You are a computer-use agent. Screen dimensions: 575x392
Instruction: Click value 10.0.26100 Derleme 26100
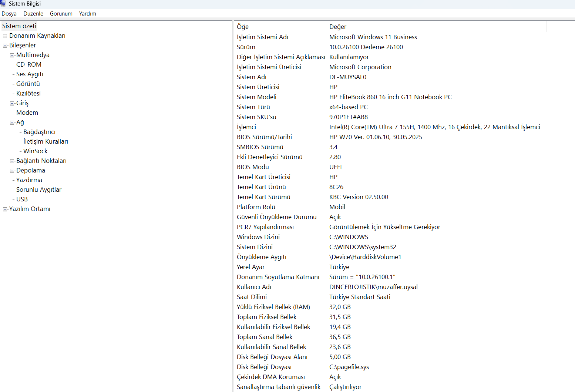tap(366, 47)
